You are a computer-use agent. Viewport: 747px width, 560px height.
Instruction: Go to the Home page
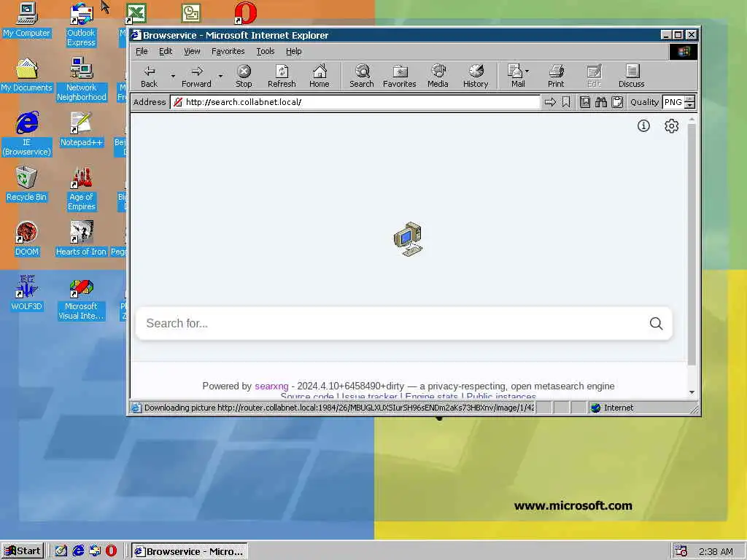click(320, 76)
